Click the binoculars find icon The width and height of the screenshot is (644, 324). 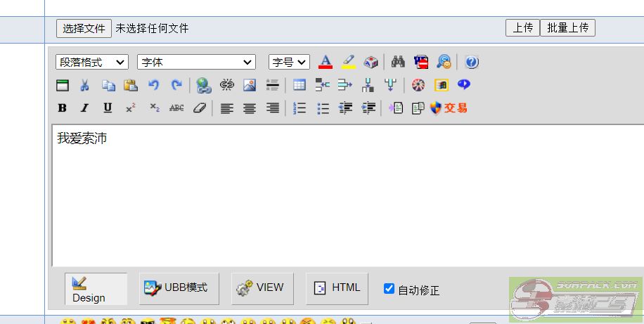398,62
